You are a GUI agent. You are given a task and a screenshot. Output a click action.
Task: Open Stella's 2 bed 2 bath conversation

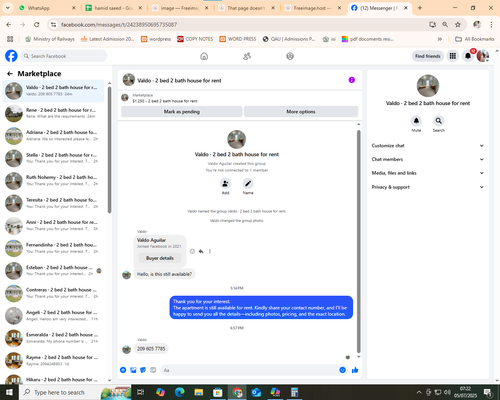pyautogui.click(x=53, y=158)
